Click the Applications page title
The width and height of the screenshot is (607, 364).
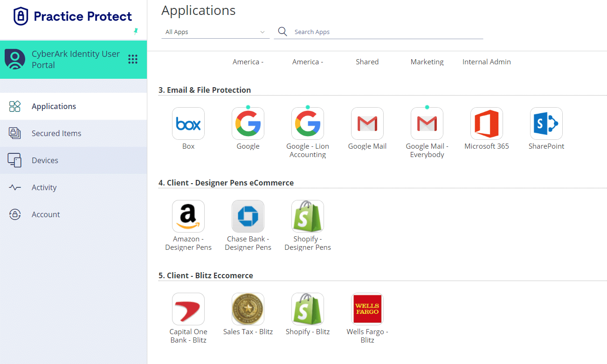click(x=199, y=10)
